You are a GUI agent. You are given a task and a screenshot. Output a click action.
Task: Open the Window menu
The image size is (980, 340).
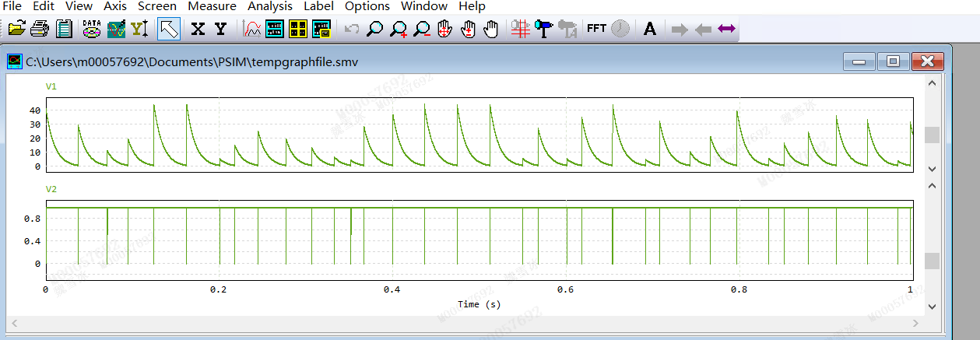click(424, 6)
